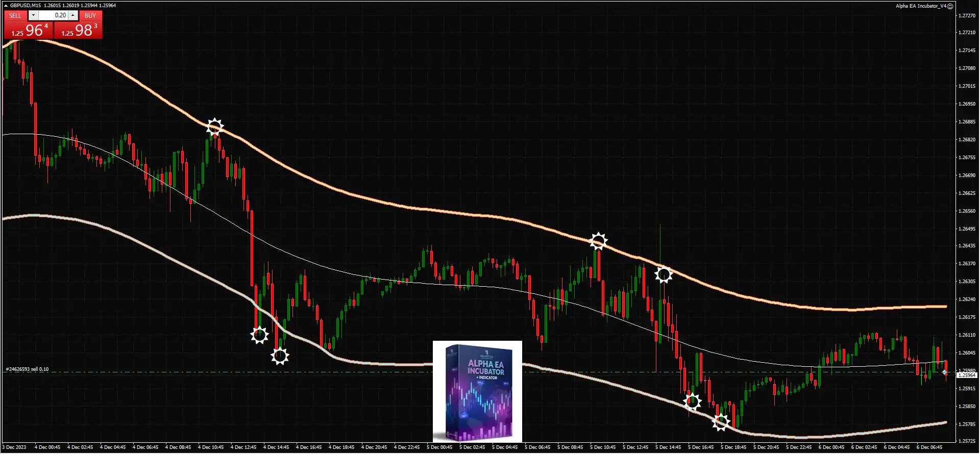Click the 5 Dec 00:45 time label
The image size is (980, 454).
pos(439,447)
